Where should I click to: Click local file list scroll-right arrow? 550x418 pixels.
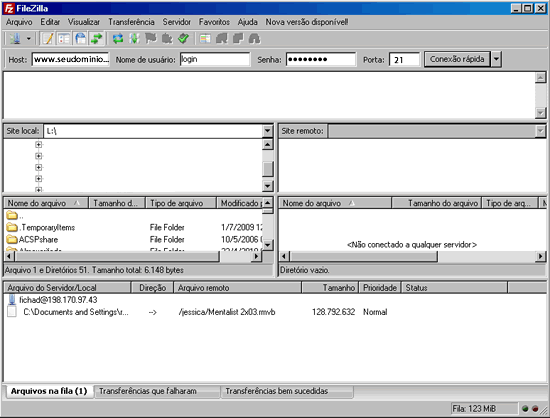(x=256, y=256)
